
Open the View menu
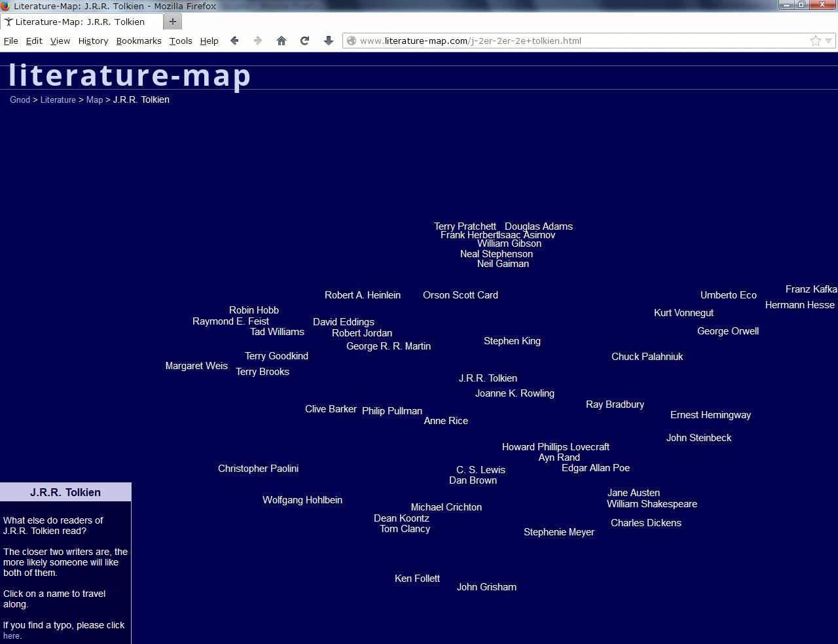click(60, 41)
